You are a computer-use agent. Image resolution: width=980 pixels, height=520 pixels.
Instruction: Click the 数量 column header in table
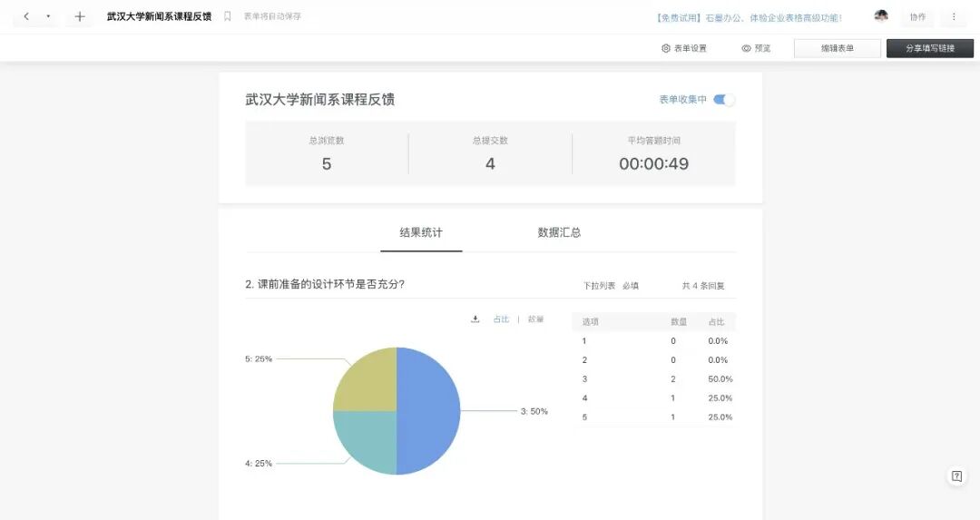coord(679,322)
